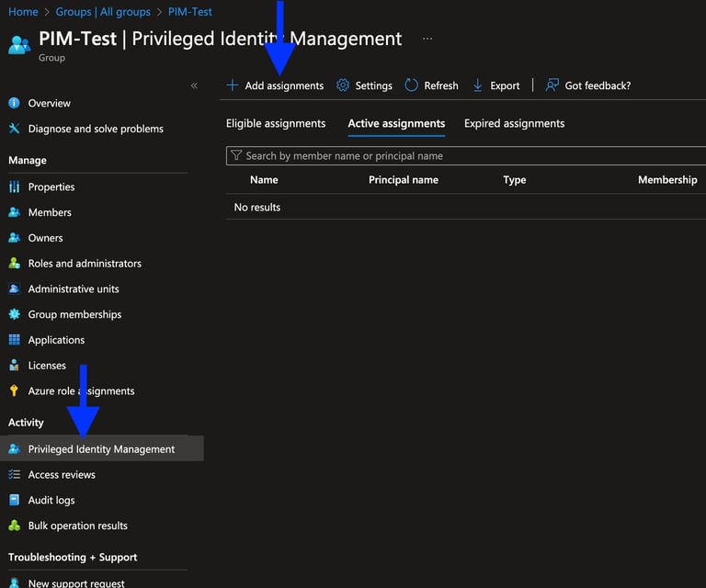
Task: Click the 'No results' table text
Action: click(257, 207)
